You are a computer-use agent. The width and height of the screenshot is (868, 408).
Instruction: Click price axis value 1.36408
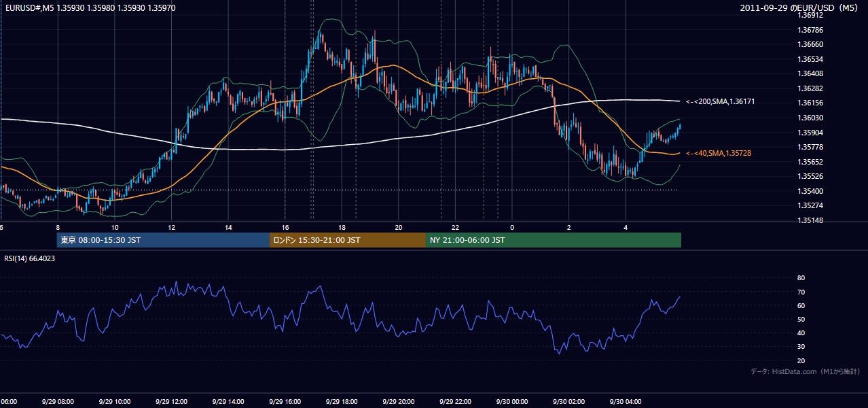(x=810, y=73)
